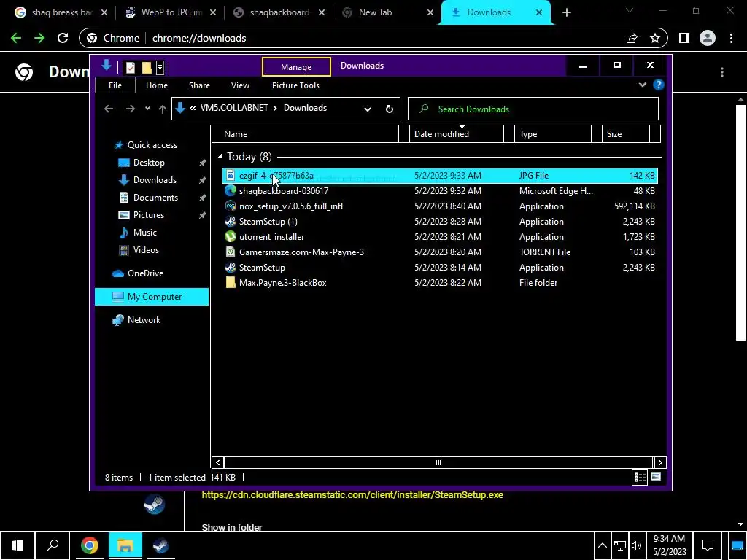Select the Manage contextual tab
The image size is (747, 560).
click(296, 67)
